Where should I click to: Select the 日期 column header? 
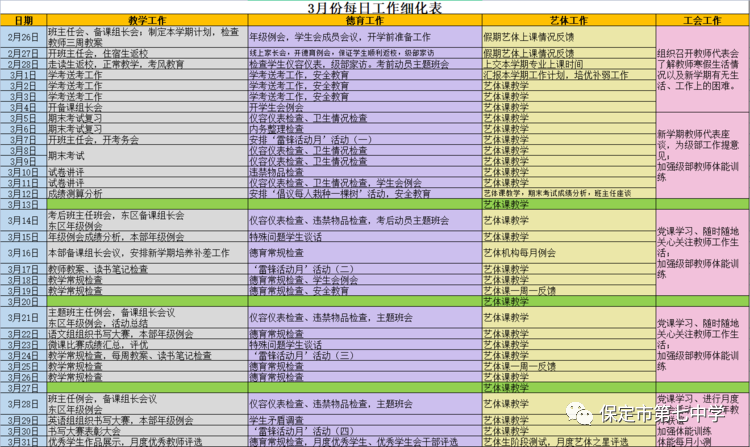click(x=22, y=19)
